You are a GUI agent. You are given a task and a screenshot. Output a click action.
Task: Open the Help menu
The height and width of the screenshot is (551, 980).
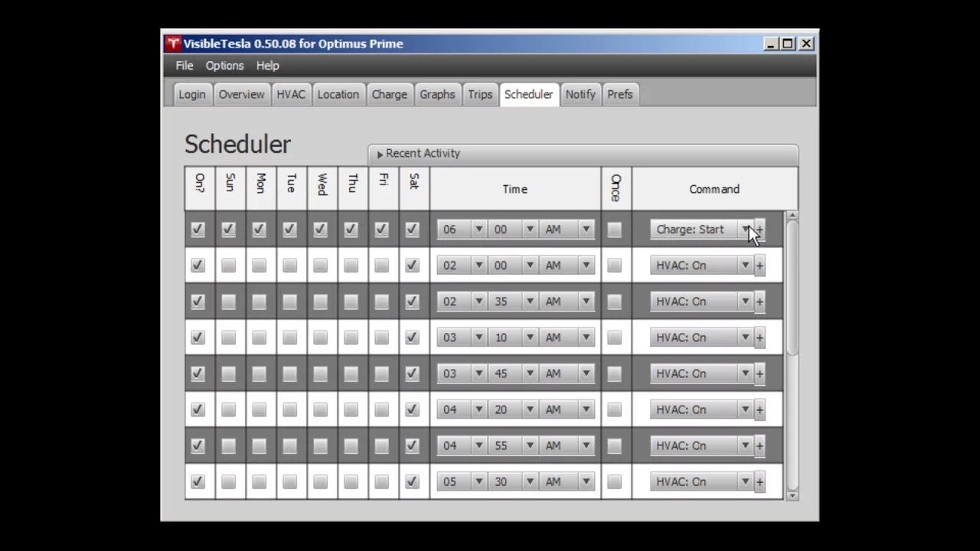[268, 66]
